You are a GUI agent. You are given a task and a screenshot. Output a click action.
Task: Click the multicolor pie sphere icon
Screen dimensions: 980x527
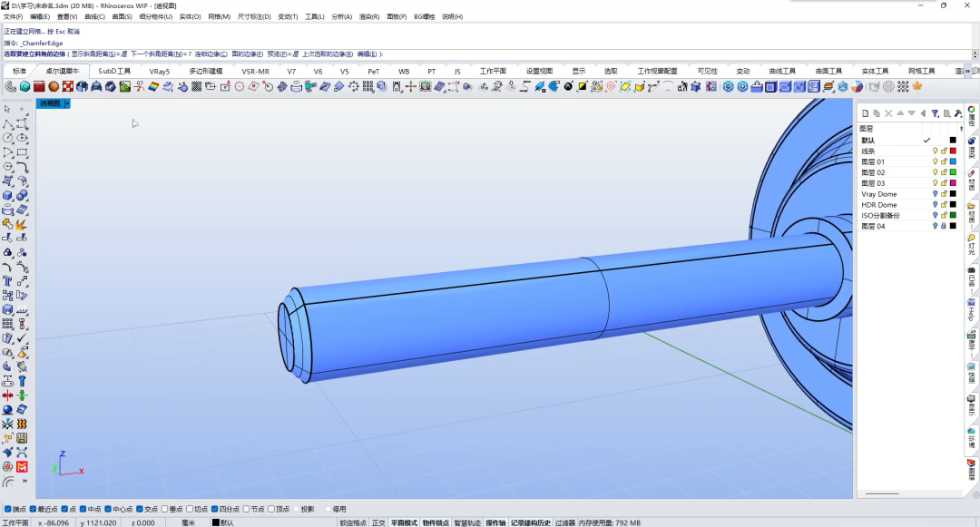pos(857,87)
